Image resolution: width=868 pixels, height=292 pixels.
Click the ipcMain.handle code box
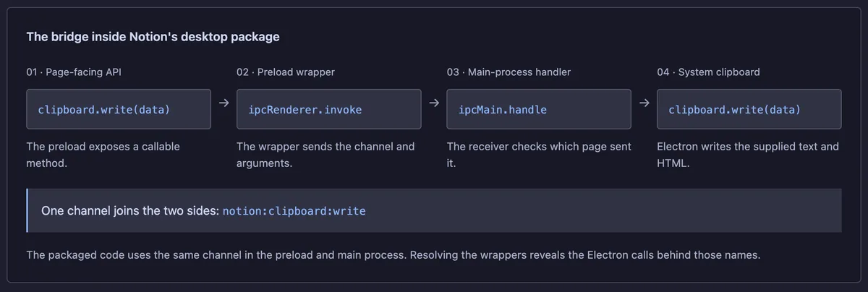click(539, 109)
